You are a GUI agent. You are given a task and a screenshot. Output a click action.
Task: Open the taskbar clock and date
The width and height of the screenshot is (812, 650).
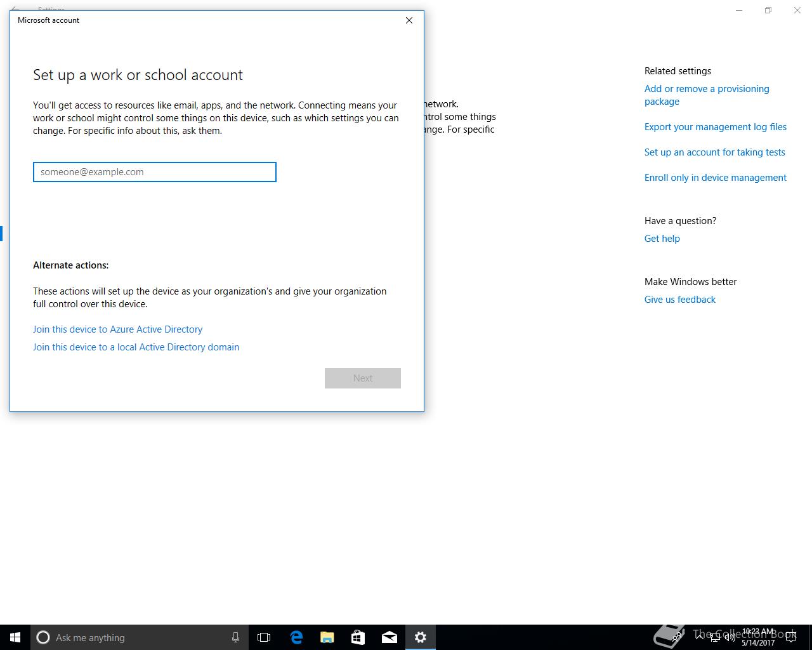coord(758,637)
